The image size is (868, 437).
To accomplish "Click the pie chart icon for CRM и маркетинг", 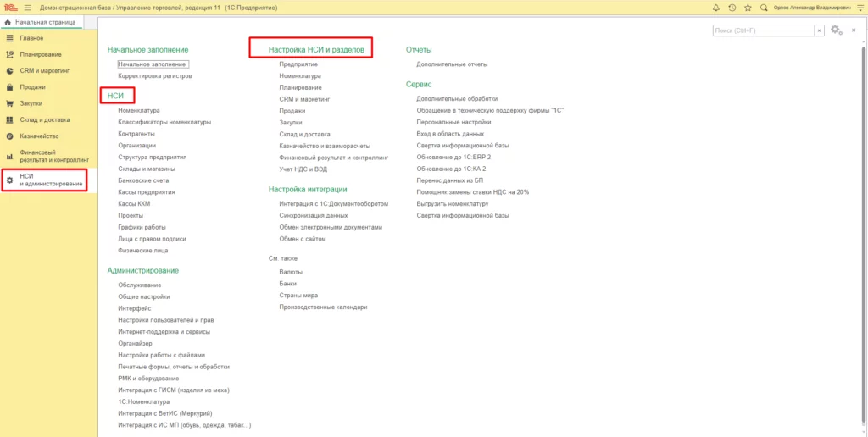I will 9,71.
